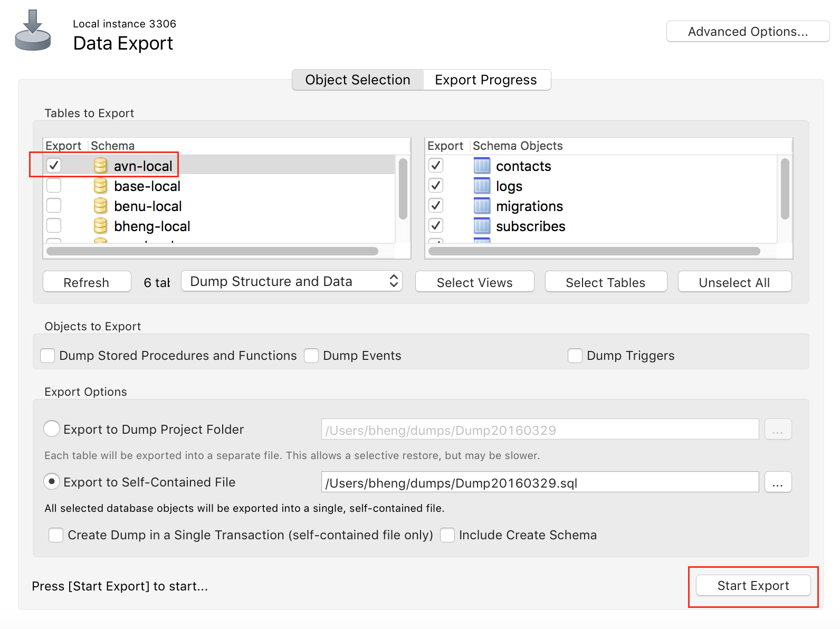The image size is (840, 629).
Task: Select the contacts table name
Action: [x=523, y=166]
